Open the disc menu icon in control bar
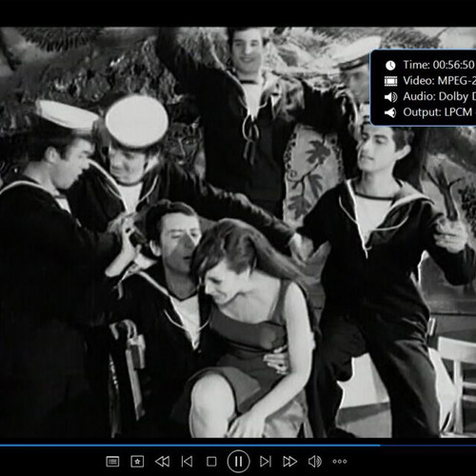Viewport: 476px width, 476px height. [x=112, y=462]
